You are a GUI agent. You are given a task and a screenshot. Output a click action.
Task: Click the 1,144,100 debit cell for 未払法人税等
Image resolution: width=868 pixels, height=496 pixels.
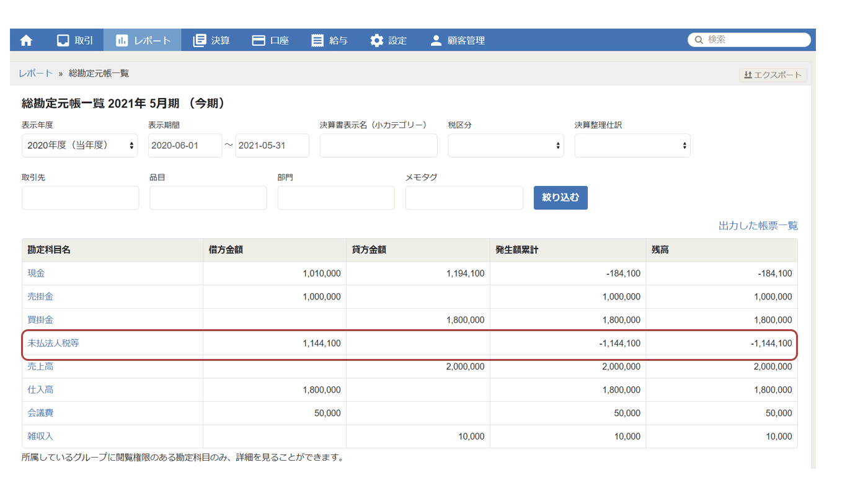[x=275, y=343]
